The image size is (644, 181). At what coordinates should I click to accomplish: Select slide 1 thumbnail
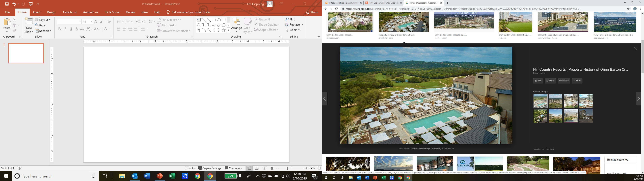tap(26, 53)
